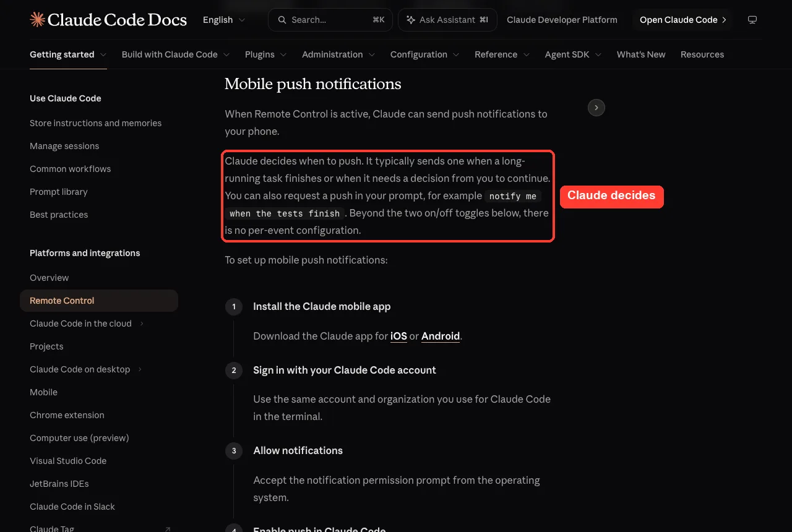This screenshot has width=792, height=532.
Task: Toggle the theme using the monitor icon
Action: point(752,20)
